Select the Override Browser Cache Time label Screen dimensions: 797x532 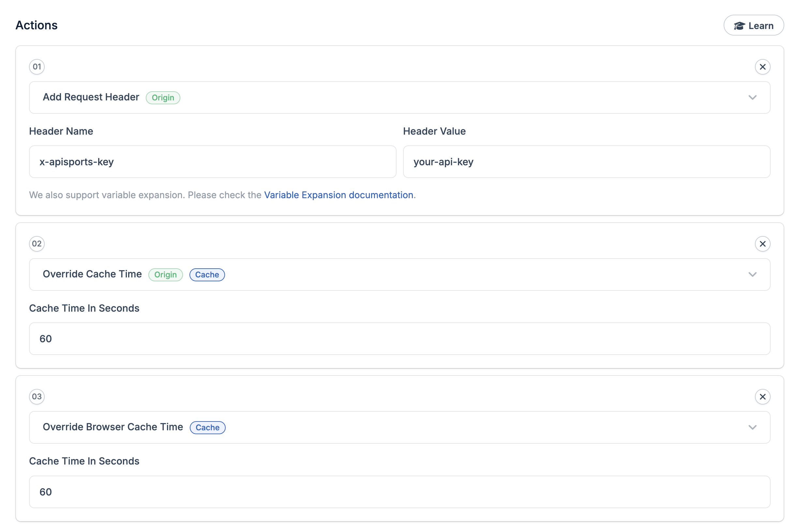coord(113,427)
